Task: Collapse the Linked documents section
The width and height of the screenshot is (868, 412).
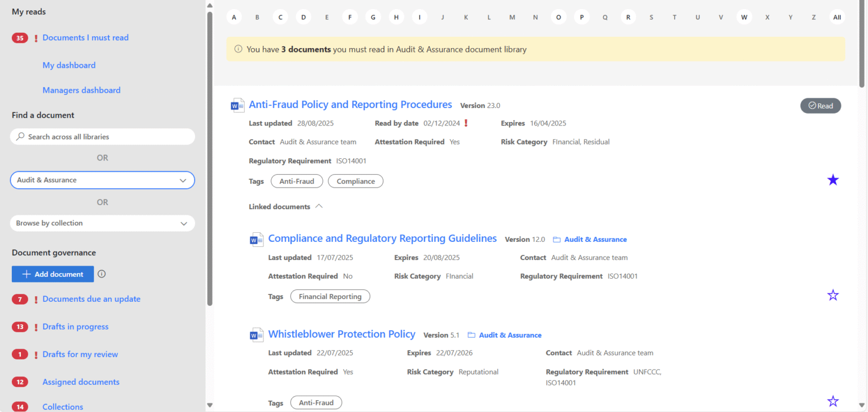Action: click(x=319, y=207)
